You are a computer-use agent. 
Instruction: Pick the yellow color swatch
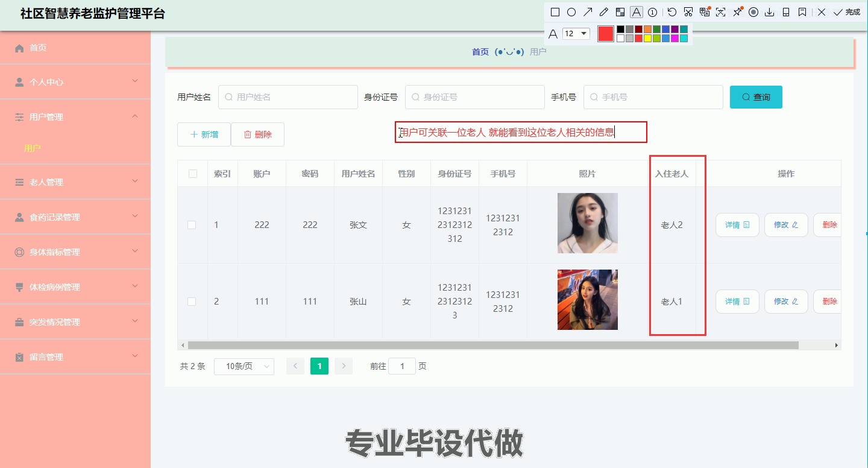pos(647,37)
